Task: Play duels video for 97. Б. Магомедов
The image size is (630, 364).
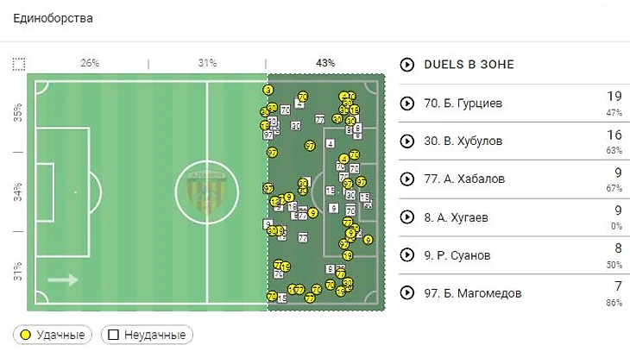Action: coord(407,292)
